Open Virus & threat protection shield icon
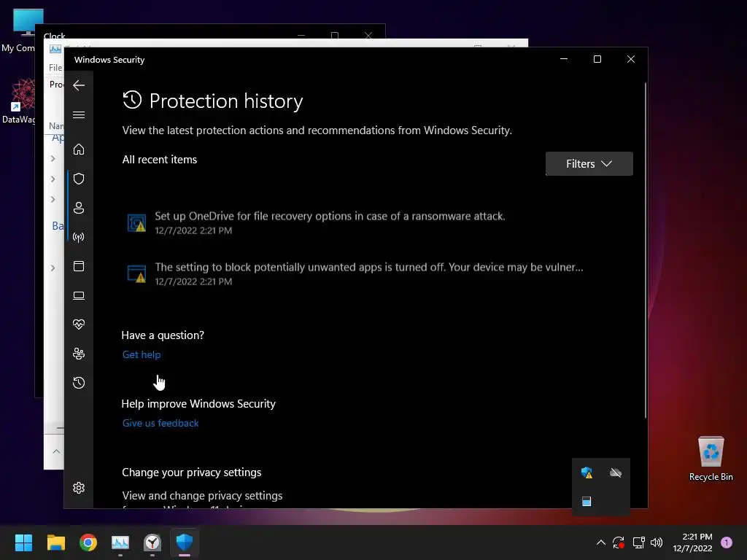Image resolution: width=747 pixels, height=560 pixels. tap(79, 179)
